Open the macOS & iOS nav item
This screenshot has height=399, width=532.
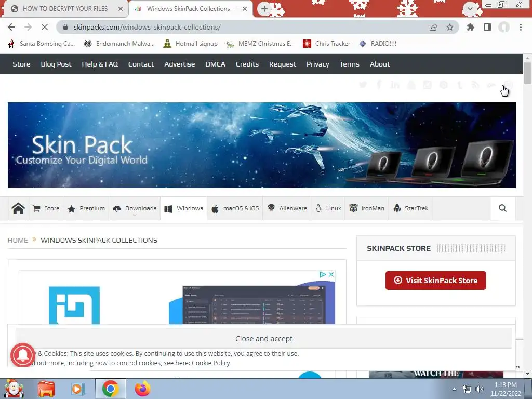[235, 208]
